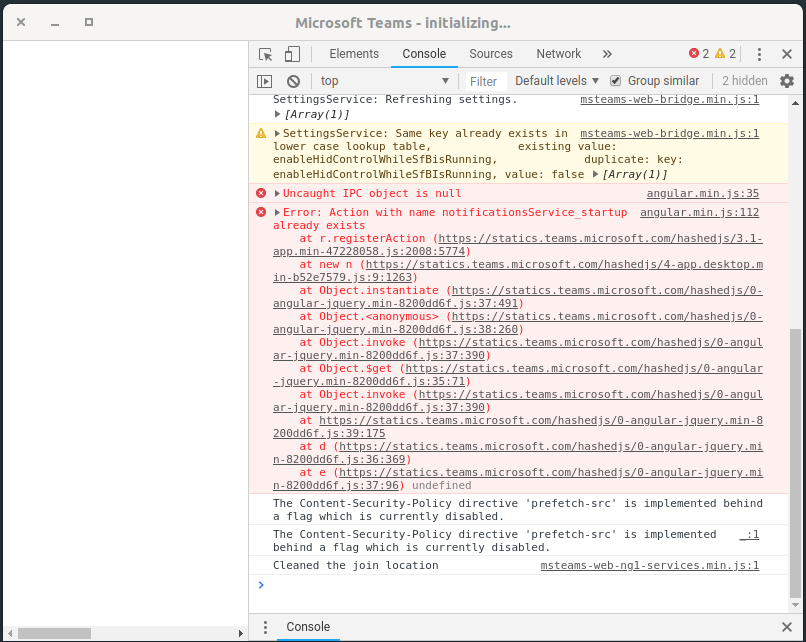This screenshot has width=806, height=642.
Task: Click the console scrollbar down arrow
Action: [795, 605]
